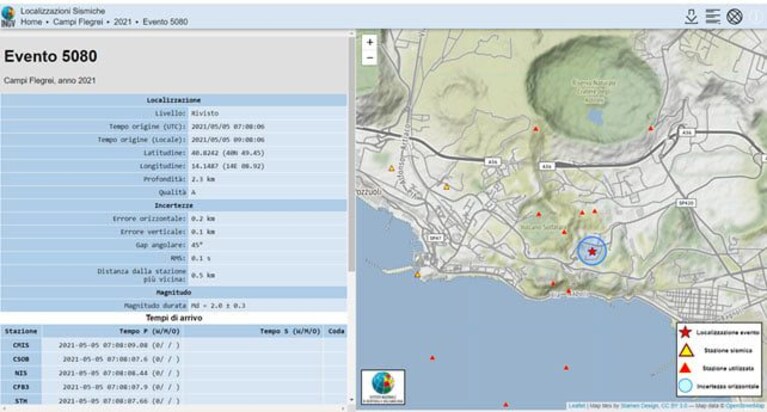Click the left panel vertical scrollbar

pos(351,154)
